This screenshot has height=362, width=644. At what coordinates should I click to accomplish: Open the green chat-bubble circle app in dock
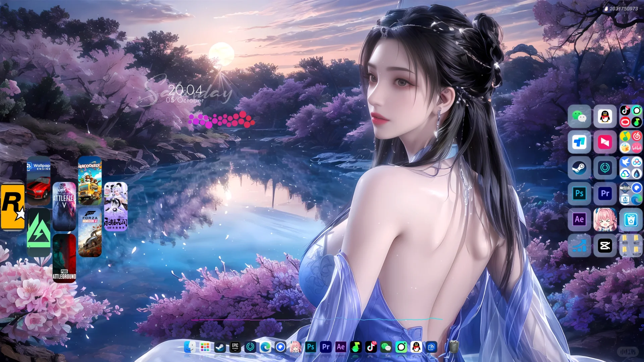401,347
